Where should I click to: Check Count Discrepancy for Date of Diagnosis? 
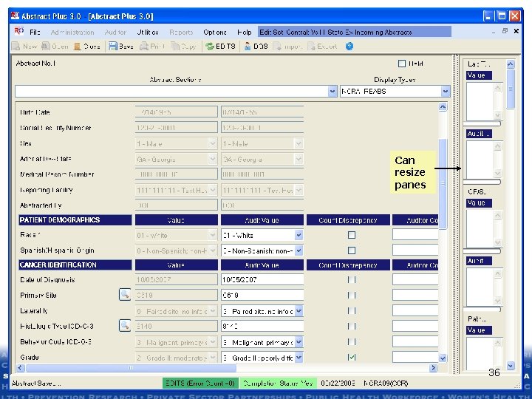tap(352, 279)
